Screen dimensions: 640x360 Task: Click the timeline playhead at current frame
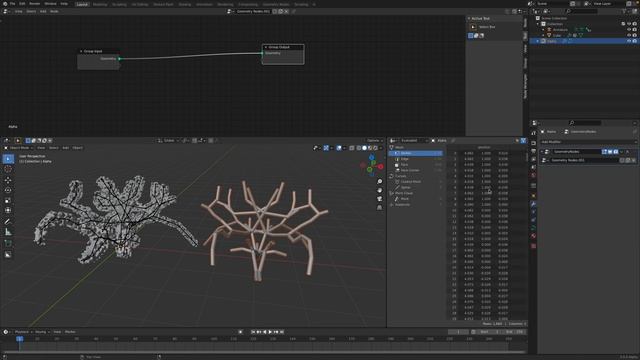pyautogui.click(x=19, y=339)
